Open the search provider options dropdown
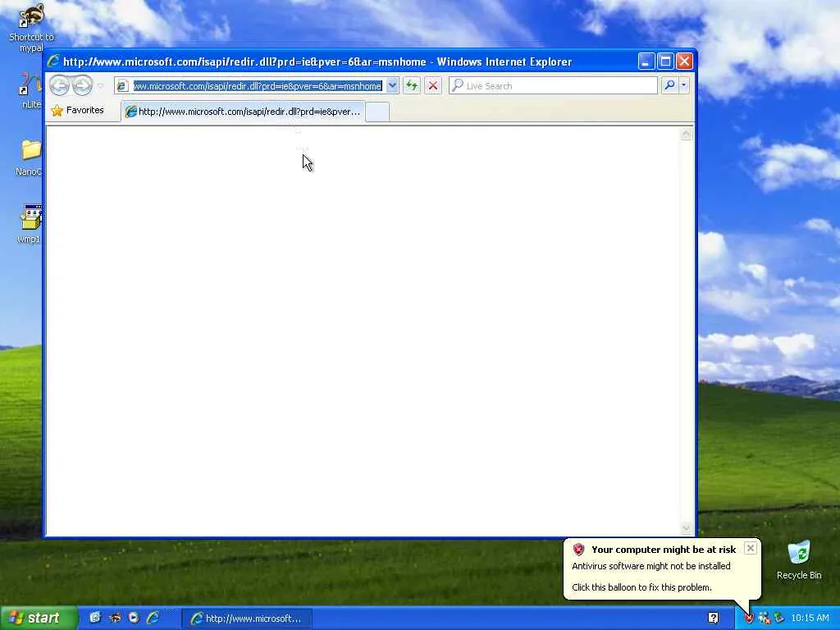The height and width of the screenshot is (630, 840). tap(683, 85)
